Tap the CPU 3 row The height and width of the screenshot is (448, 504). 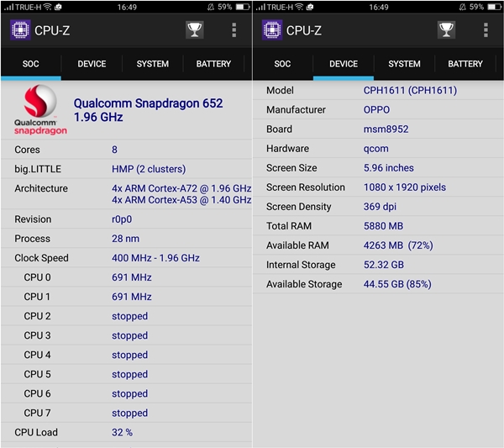(x=126, y=335)
